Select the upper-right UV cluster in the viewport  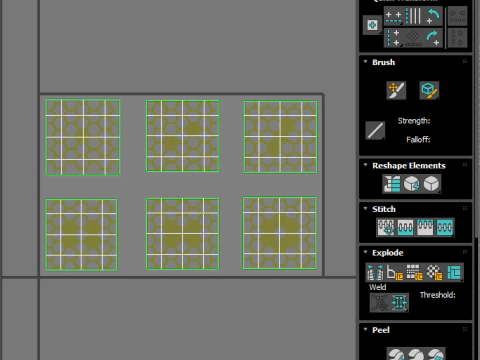click(x=280, y=137)
